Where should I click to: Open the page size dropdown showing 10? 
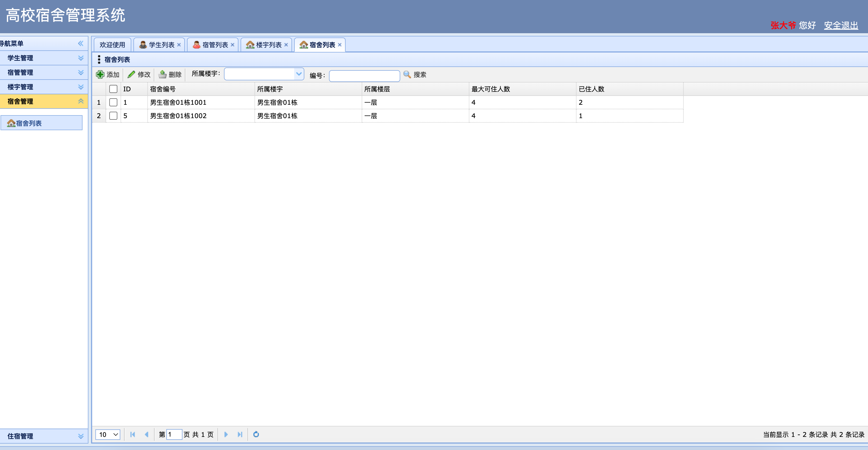(108, 434)
